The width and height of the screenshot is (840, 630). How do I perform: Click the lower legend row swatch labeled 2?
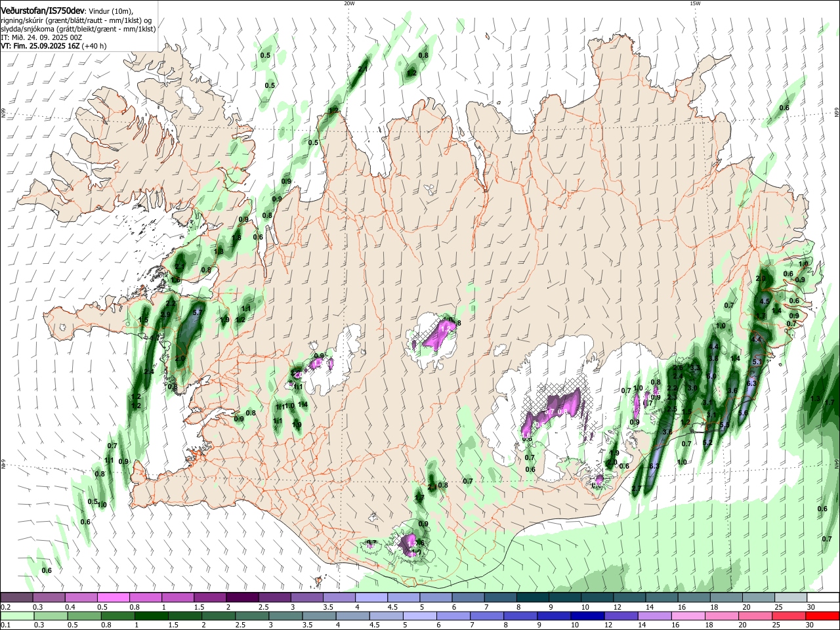(219, 616)
